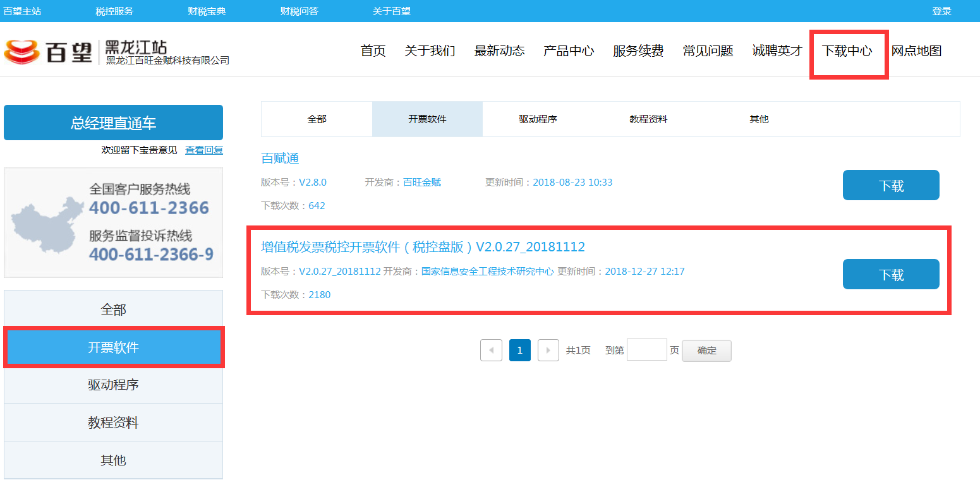Click the 登录 login link

tap(941, 11)
